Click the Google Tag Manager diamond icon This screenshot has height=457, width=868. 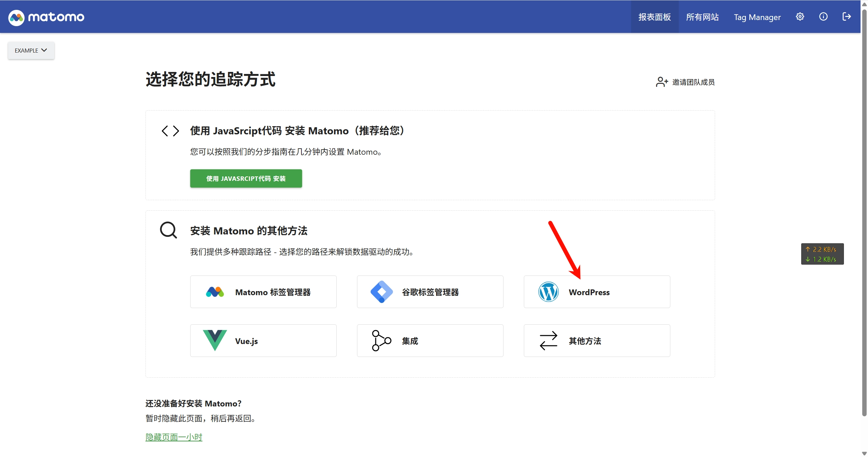[382, 292]
